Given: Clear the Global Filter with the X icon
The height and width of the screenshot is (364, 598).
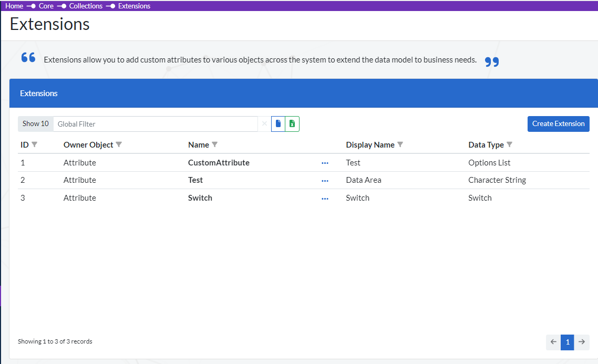Looking at the screenshot, I should (264, 124).
